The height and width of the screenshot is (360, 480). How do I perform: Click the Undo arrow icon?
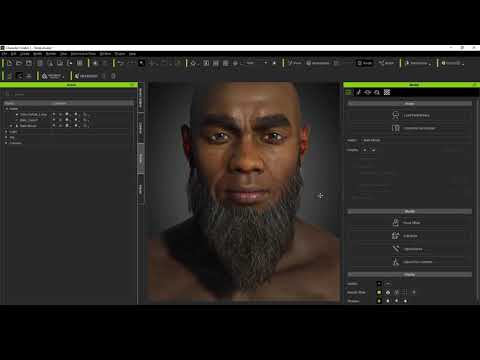click(120, 63)
